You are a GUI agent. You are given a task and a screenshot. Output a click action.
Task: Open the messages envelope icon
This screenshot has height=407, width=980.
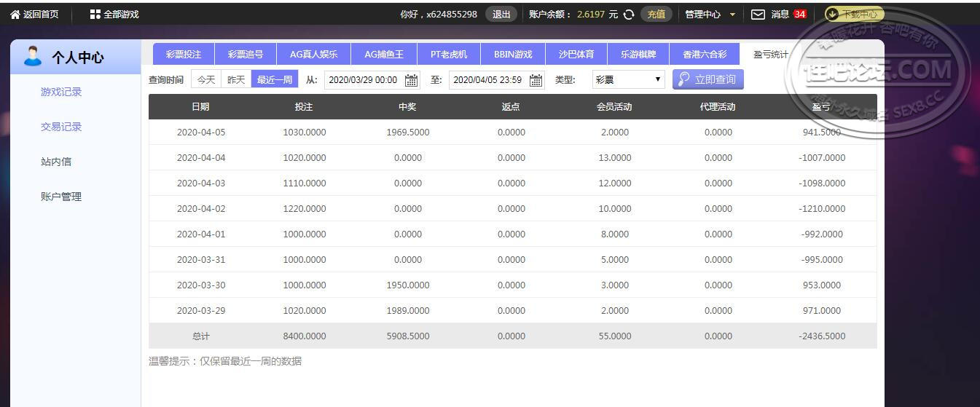pos(758,15)
